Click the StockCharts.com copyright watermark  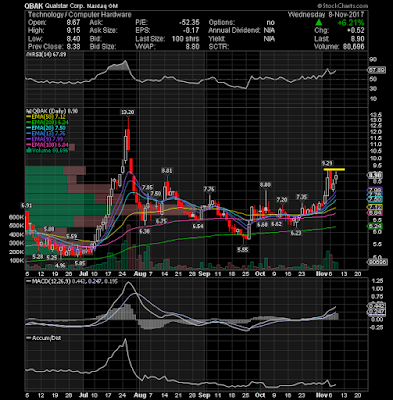point(342,6)
